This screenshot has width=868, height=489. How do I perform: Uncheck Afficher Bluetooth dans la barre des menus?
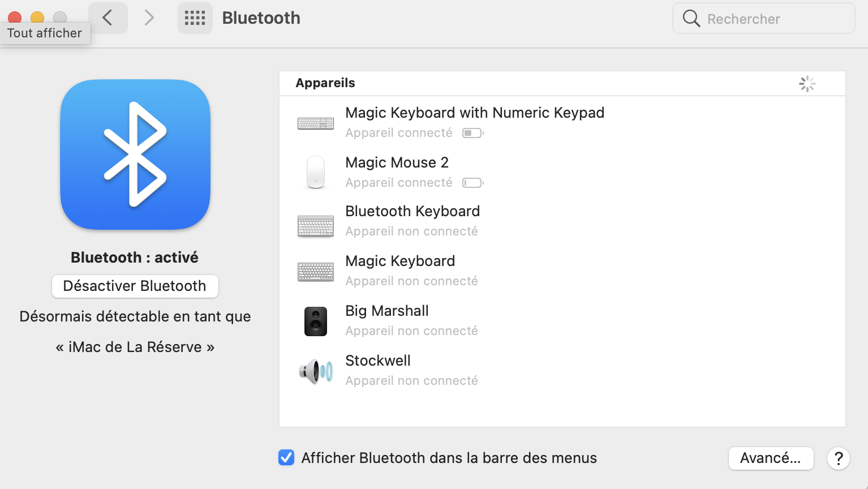coord(286,457)
